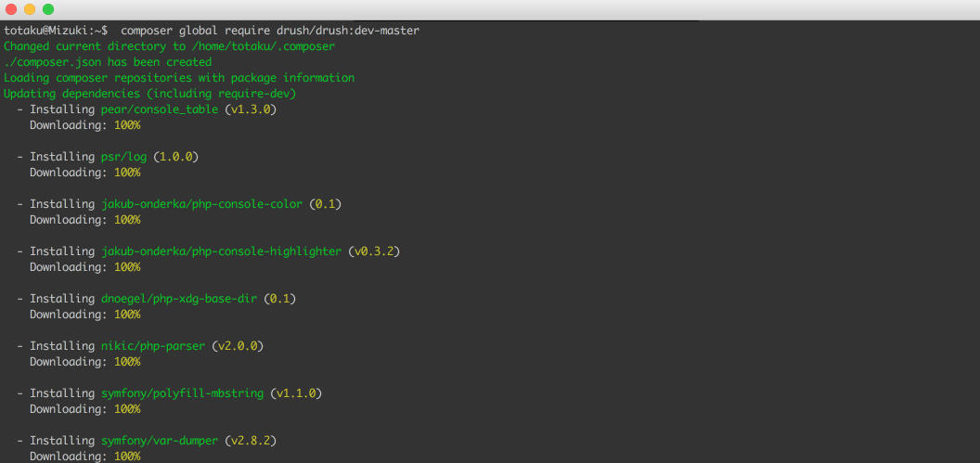Image resolution: width=980 pixels, height=463 pixels.
Task: Click package 'dnoegel/php-xdg-base-dir'
Action: [179, 299]
